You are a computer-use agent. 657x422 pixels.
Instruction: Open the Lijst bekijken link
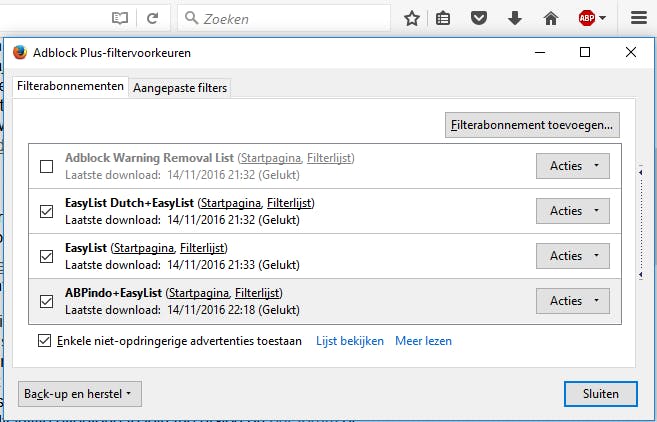[349, 341]
